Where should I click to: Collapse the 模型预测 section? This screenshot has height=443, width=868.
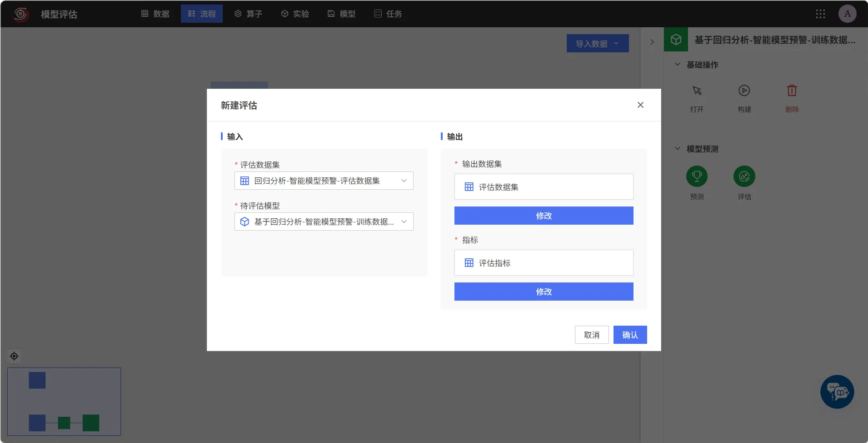[x=677, y=149]
